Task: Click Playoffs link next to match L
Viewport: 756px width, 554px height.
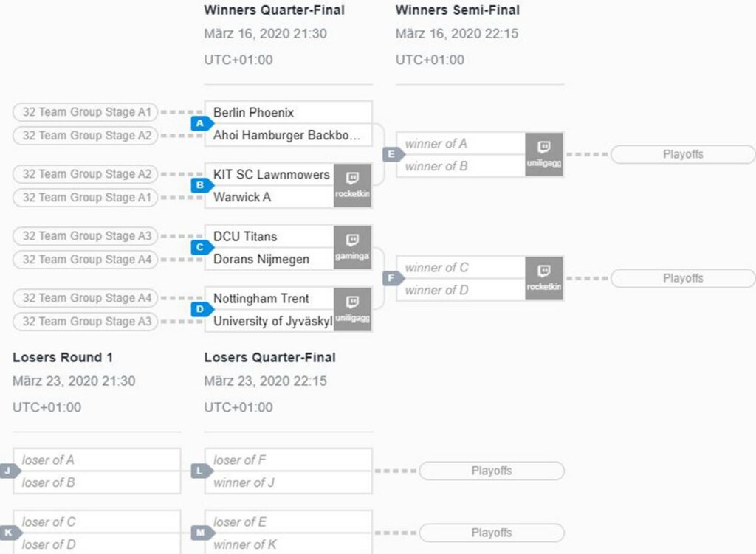Action: point(491,471)
